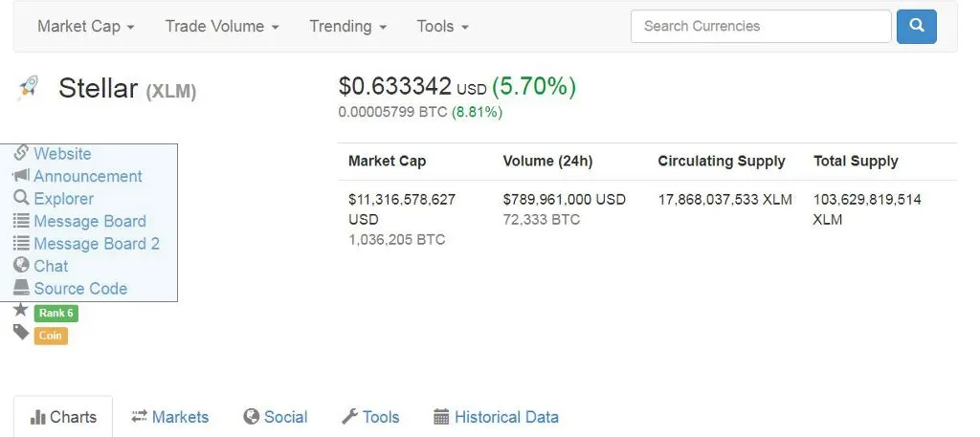Click the drive icon beside Source Code
The height and width of the screenshot is (437, 980).
tap(21, 288)
